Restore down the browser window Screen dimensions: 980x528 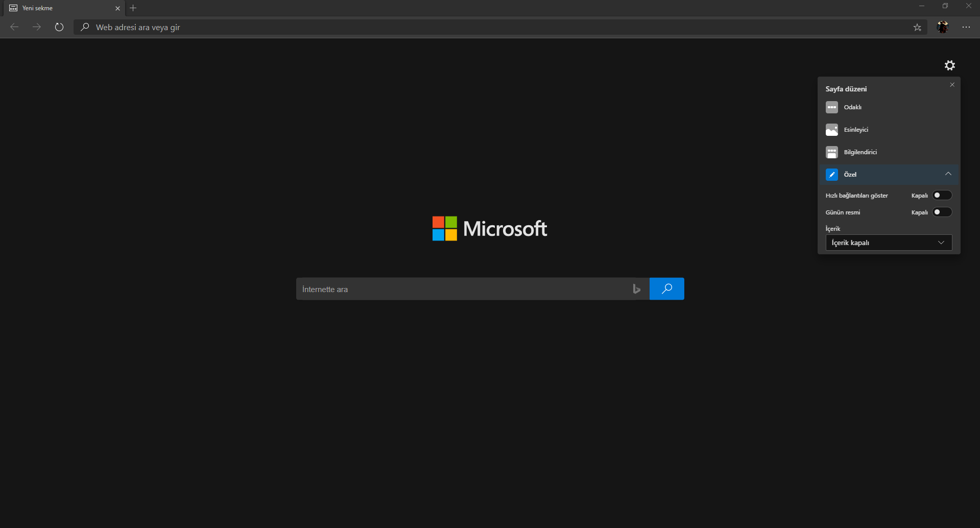click(x=945, y=6)
